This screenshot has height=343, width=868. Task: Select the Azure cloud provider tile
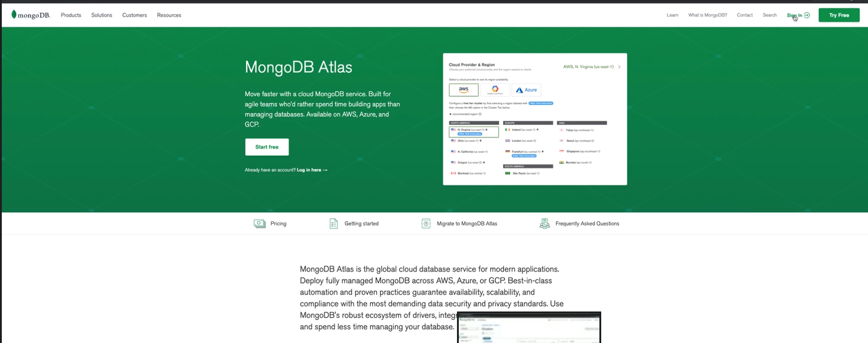[x=526, y=90]
